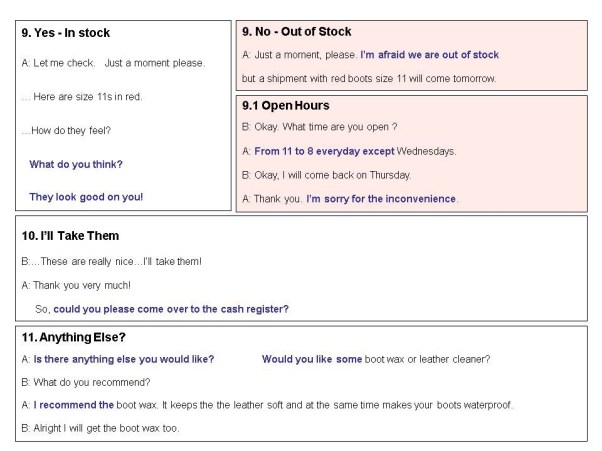Click 'Is there anything else you would like?'
The image size is (602, 451).
pos(123,358)
